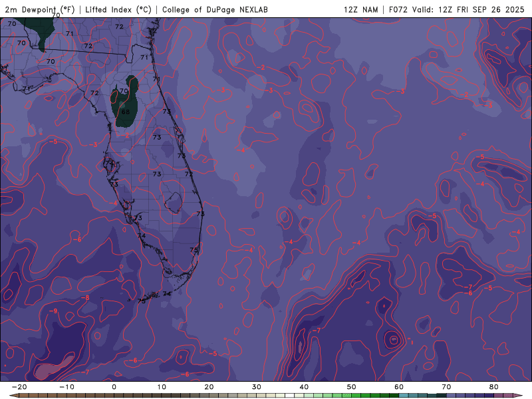This screenshot has width=532, height=399.
Task: Select the "College of DuPage NEXLAB" text
Action: pos(215,10)
